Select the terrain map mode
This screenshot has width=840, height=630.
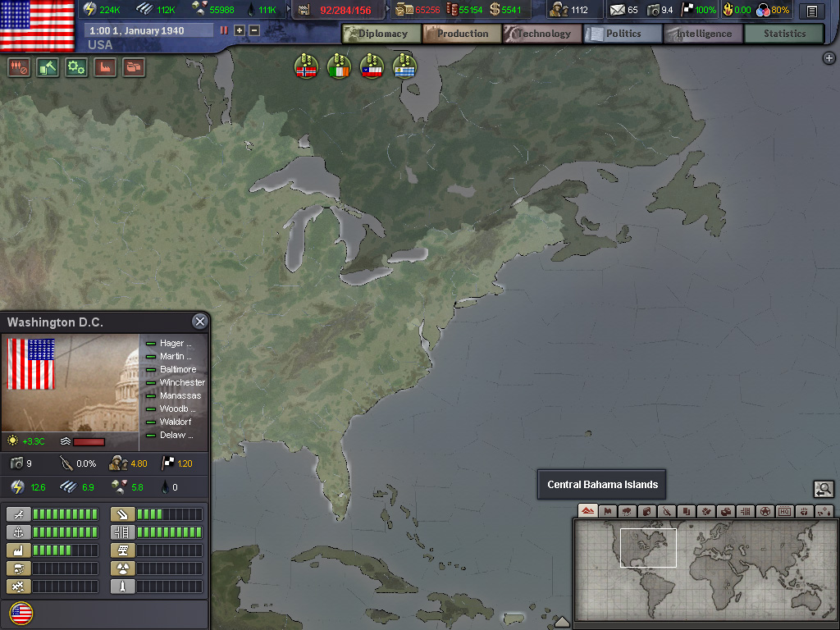click(x=588, y=511)
